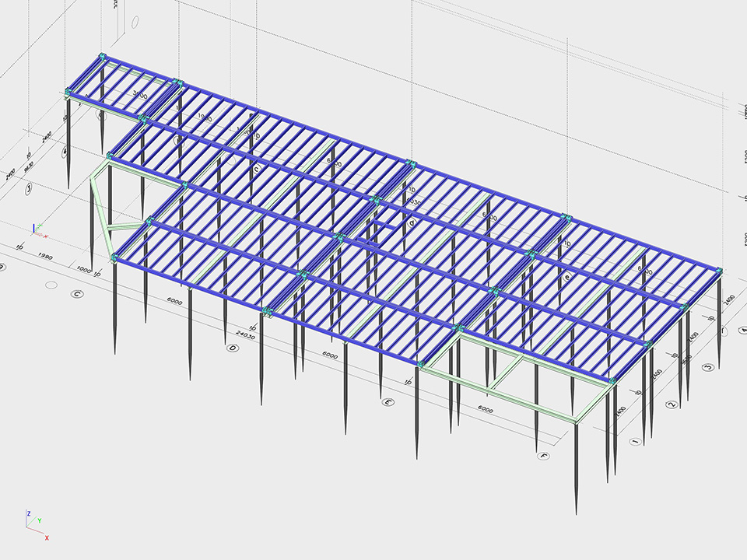Screen dimensions: 747x560
Task: Click the 1000 dimension label near grid C
Action: tap(84, 270)
